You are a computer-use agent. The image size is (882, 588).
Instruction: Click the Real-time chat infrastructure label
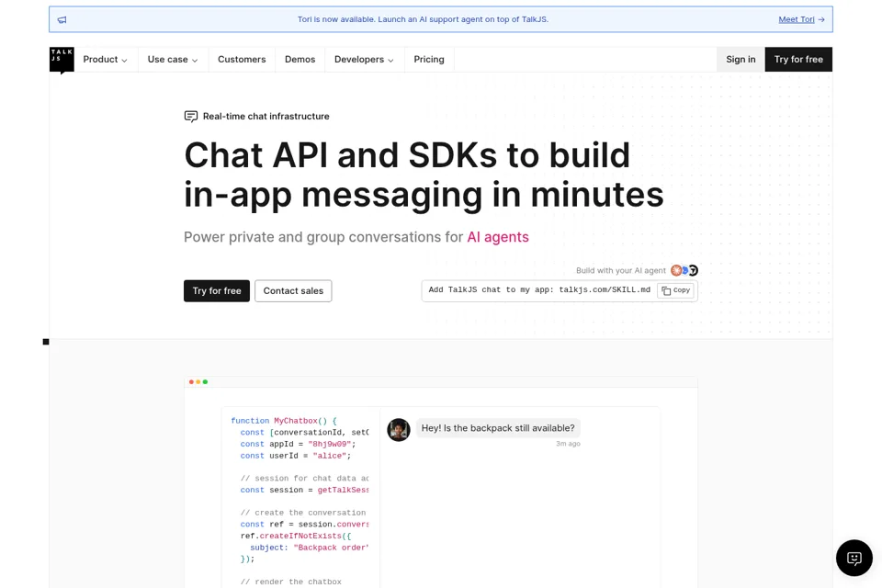coord(266,117)
